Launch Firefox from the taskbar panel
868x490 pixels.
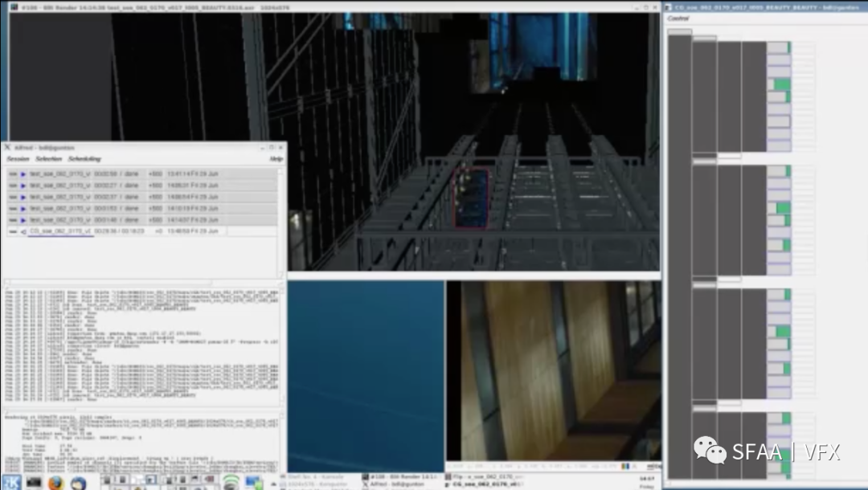[55, 483]
